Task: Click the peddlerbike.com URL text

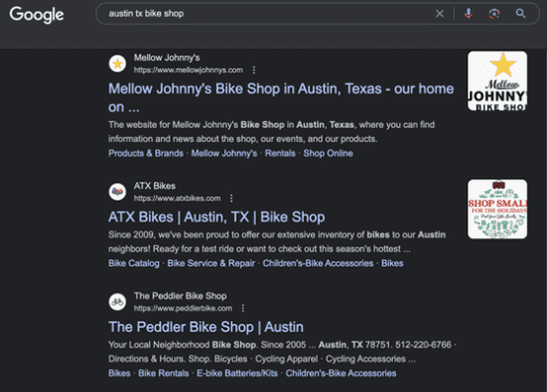Action: click(x=183, y=309)
